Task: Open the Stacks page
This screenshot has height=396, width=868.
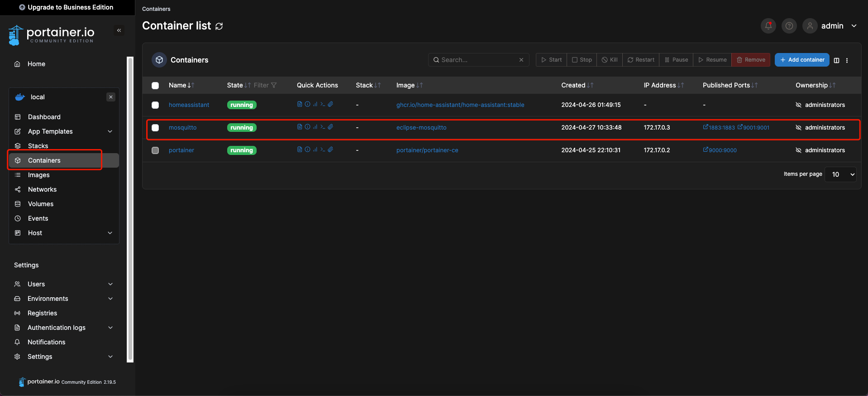Action: (x=38, y=146)
